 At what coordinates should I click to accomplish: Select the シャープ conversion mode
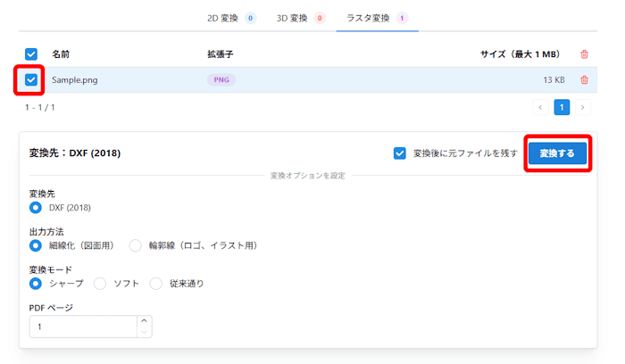click(36, 284)
